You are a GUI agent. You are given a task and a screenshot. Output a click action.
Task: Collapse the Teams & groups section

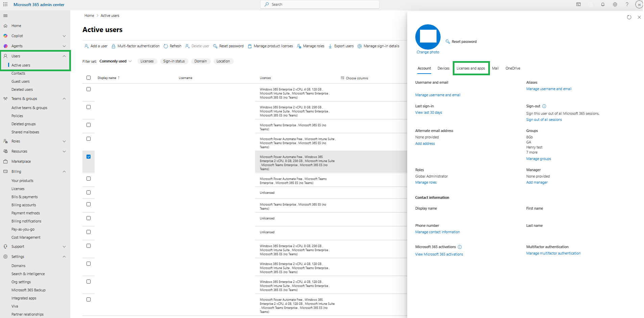(x=64, y=99)
